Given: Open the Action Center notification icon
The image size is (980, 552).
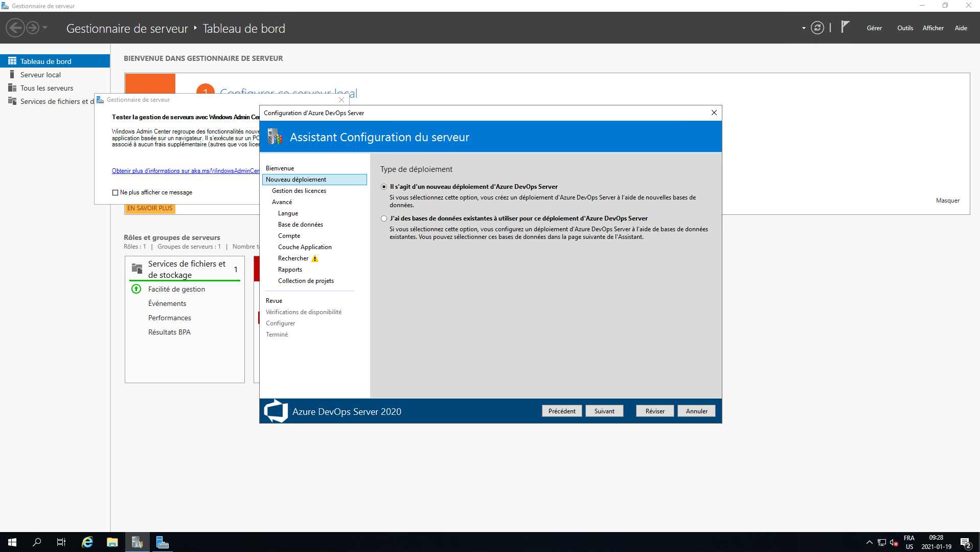Looking at the screenshot, I should click(965, 543).
